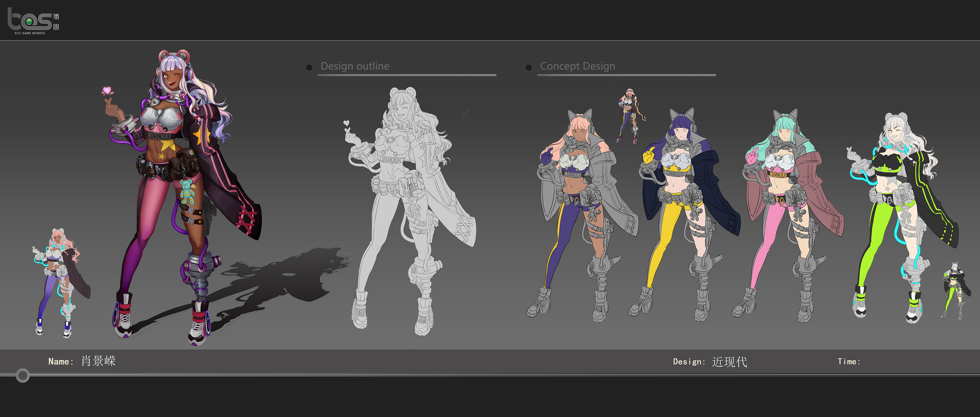Click the circular slider handle at the bottom left
The image size is (980, 417).
coord(23,375)
